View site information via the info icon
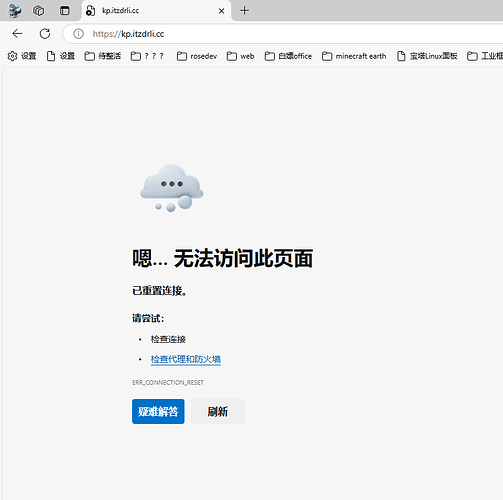Screen dimensions: 503x500 tap(78, 34)
